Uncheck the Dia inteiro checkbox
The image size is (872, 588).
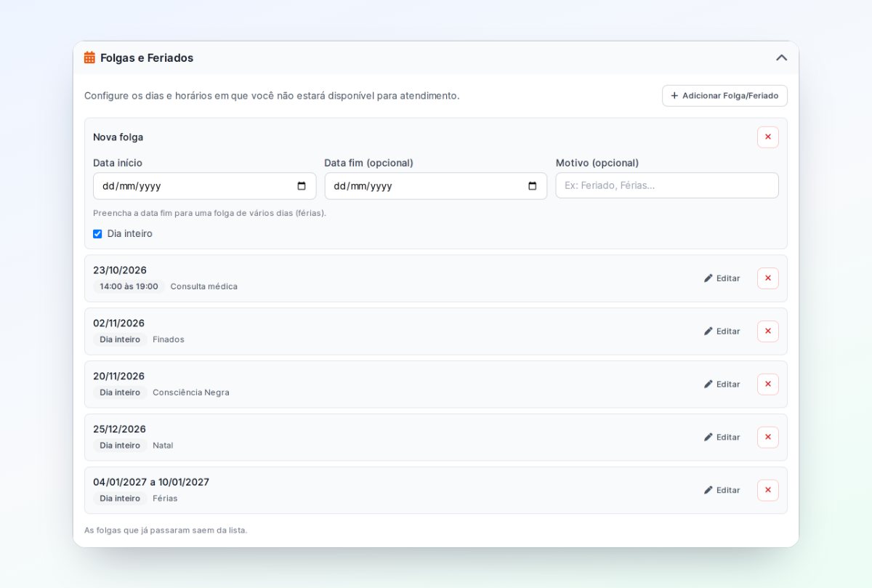(97, 234)
